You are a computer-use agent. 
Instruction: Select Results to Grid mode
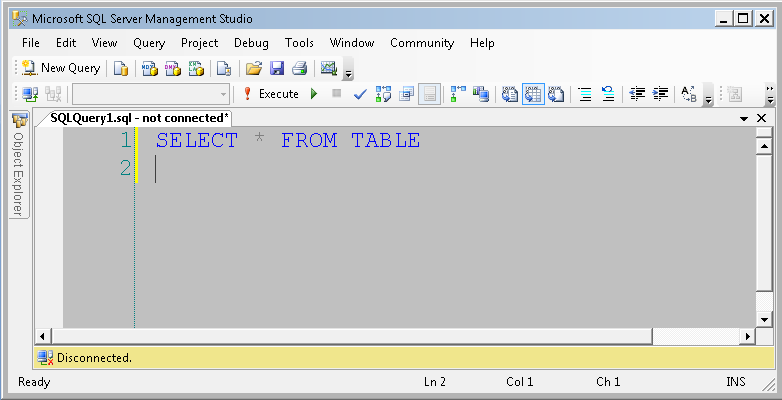[x=533, y=94]
